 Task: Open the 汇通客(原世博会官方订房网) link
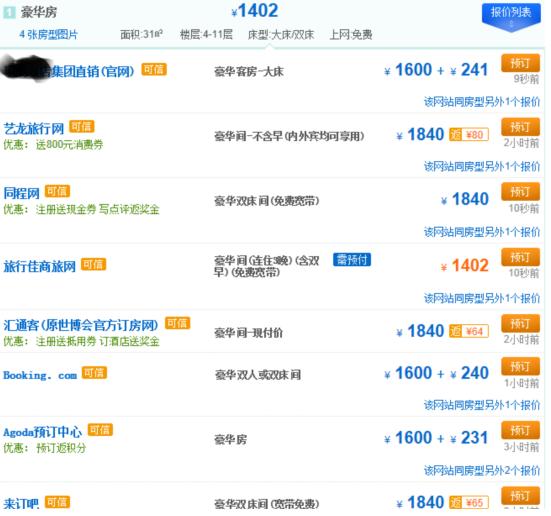81,325
